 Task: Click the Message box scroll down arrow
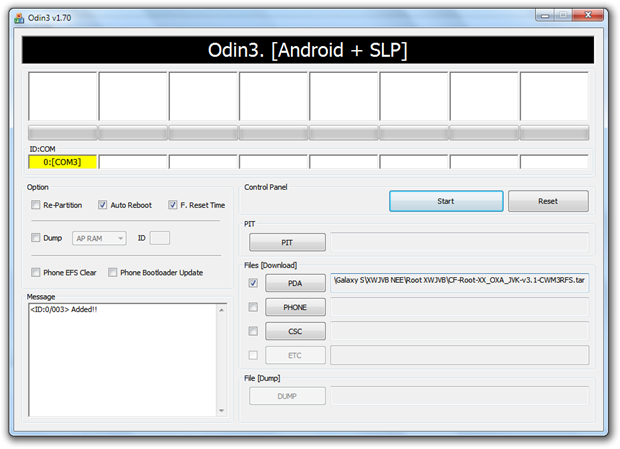point(221,411)
